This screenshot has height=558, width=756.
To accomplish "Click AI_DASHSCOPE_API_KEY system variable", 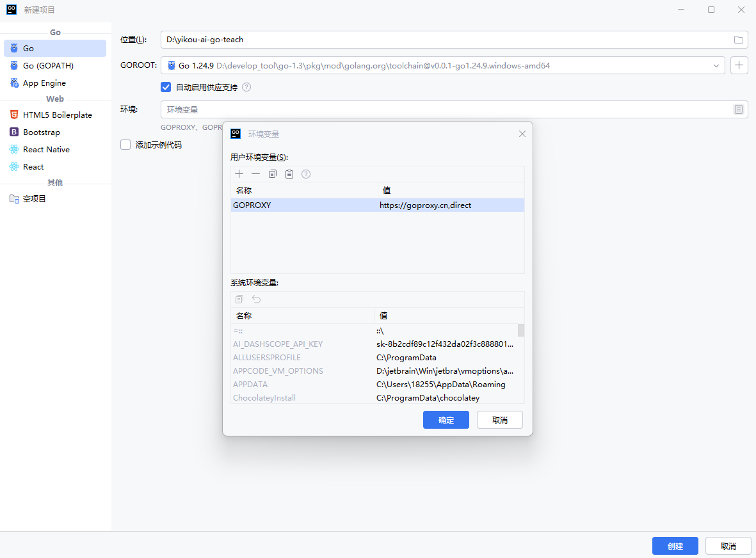I will (278, 344).
